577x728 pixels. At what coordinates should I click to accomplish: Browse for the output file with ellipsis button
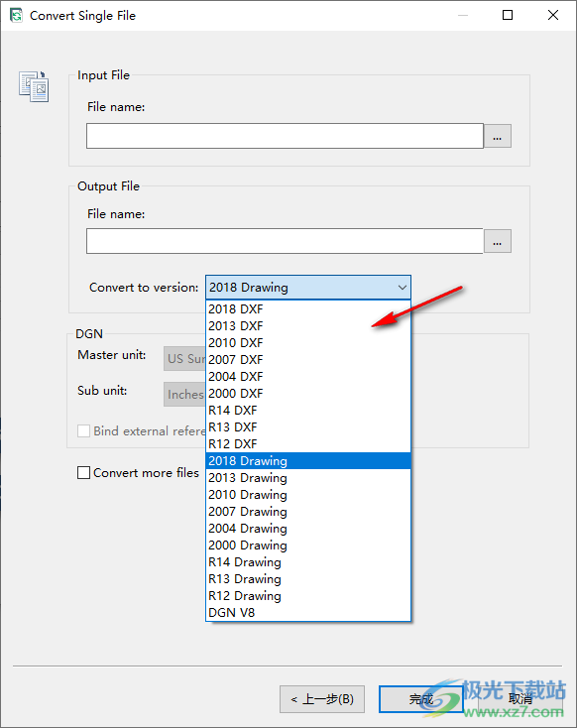coord(497,241)
